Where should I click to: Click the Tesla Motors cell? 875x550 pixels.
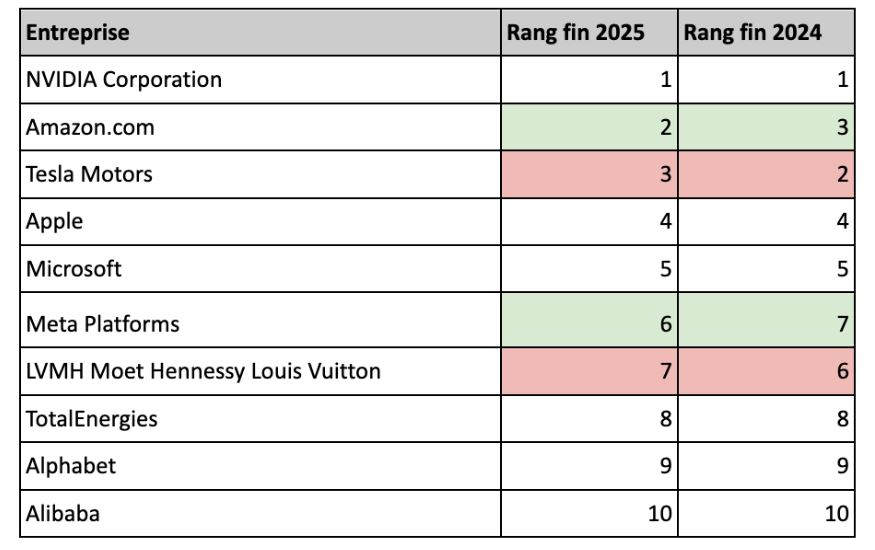click(x=260, y=174)
